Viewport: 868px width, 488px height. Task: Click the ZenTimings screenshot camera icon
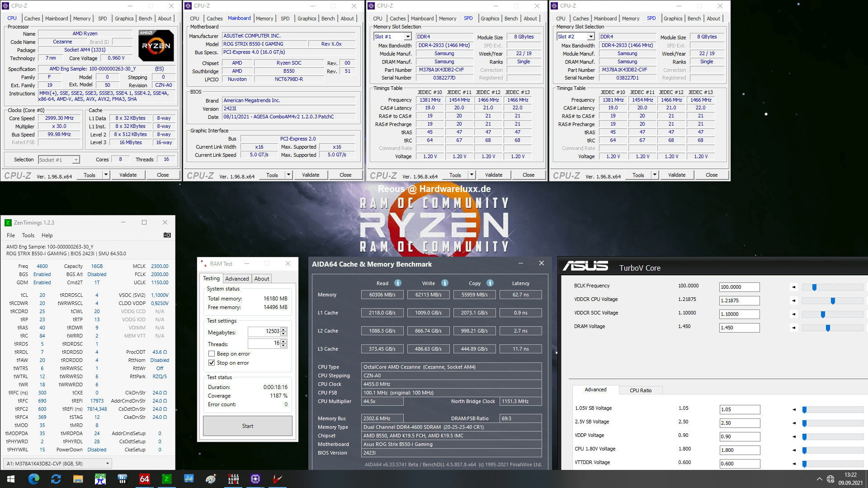(167, 235)
